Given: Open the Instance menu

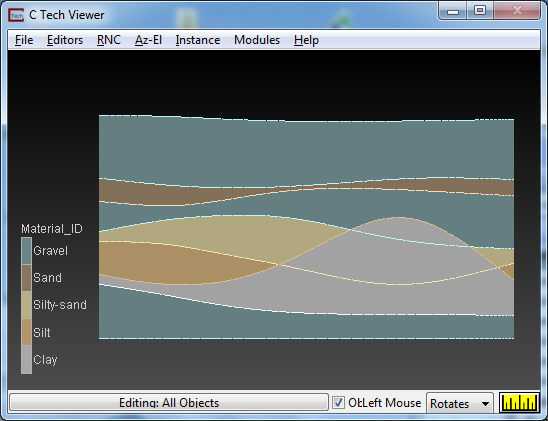Looking at the screenshot, I should (198, 40).
